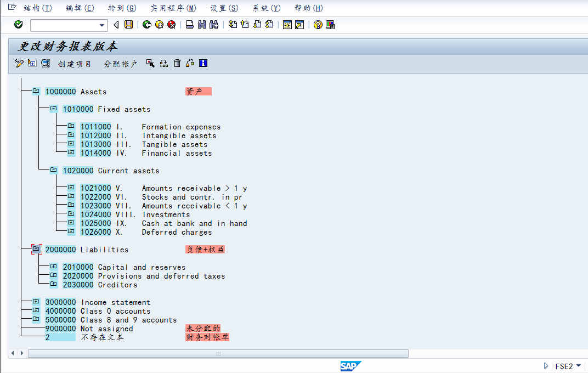The width and height of the screenshot is (588, 373).
Task: Click the Customize Local Layout icon
Action: pyautogui.click(x=330, y=25)
